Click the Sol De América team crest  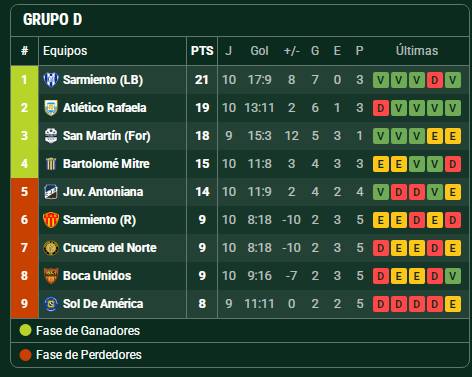click(x=51, y=304)
